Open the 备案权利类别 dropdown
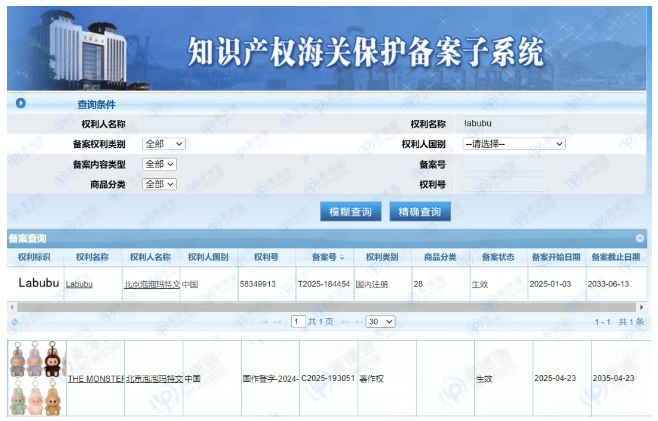This screenshot has height=421, width=658. point(164,144)
